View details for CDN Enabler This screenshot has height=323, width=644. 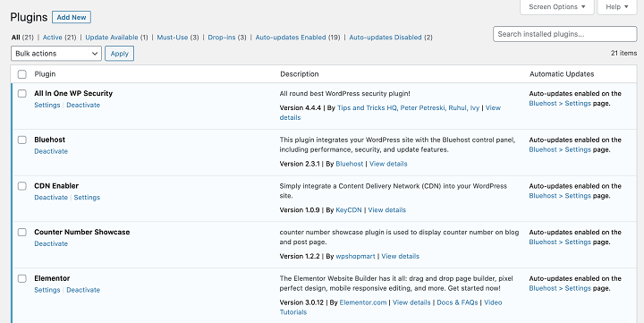coord(387,210)
